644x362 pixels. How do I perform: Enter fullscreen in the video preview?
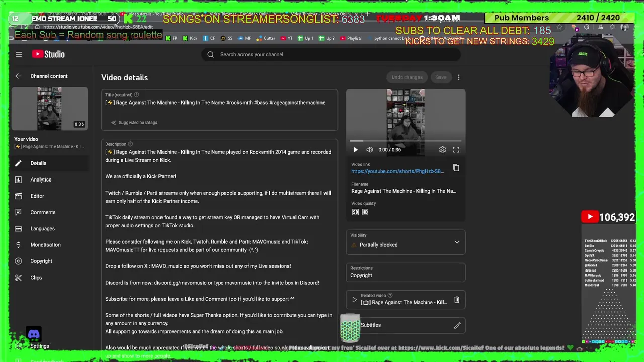(x=456, y=150)
